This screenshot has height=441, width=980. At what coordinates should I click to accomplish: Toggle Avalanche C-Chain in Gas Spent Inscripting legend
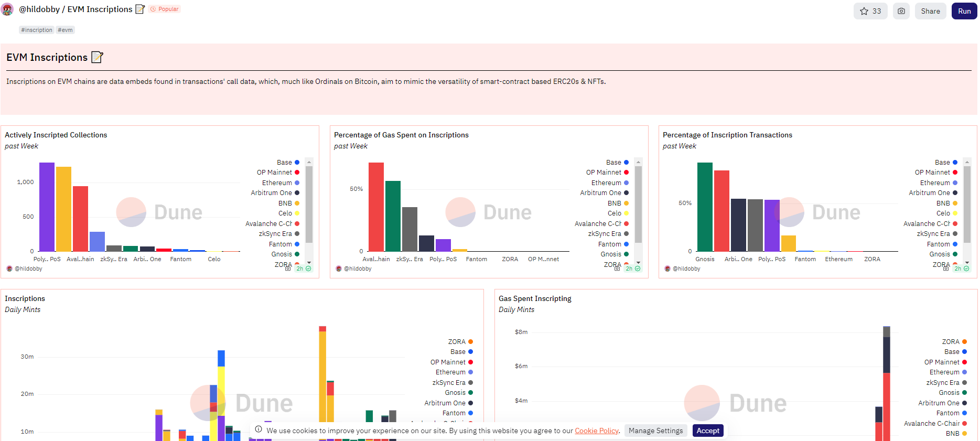tap(935, 424)
